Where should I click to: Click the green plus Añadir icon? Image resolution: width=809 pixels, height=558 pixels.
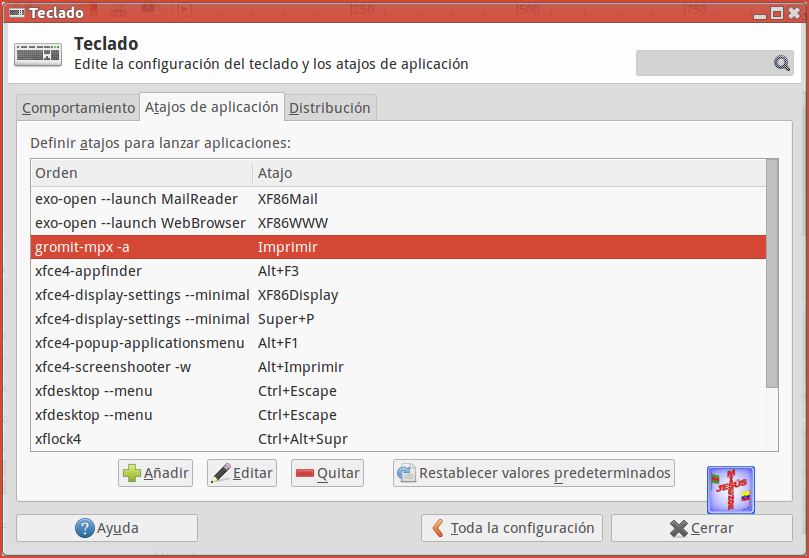coord(132,473)
